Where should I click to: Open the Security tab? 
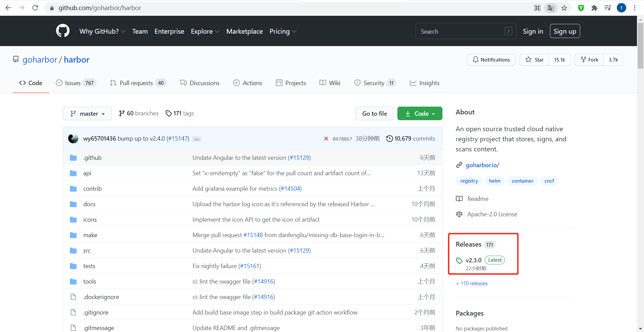(x=375, y=83)
